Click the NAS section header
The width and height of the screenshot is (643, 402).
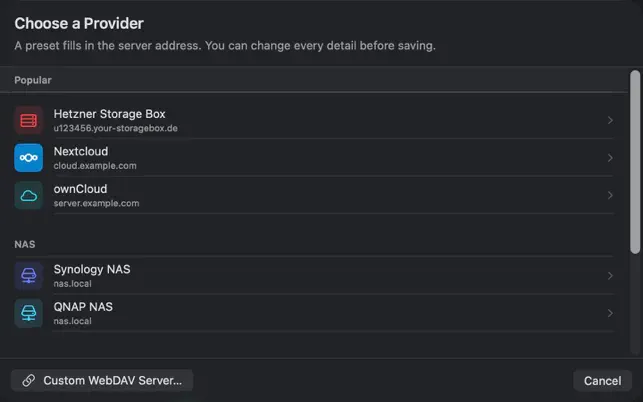25,244
